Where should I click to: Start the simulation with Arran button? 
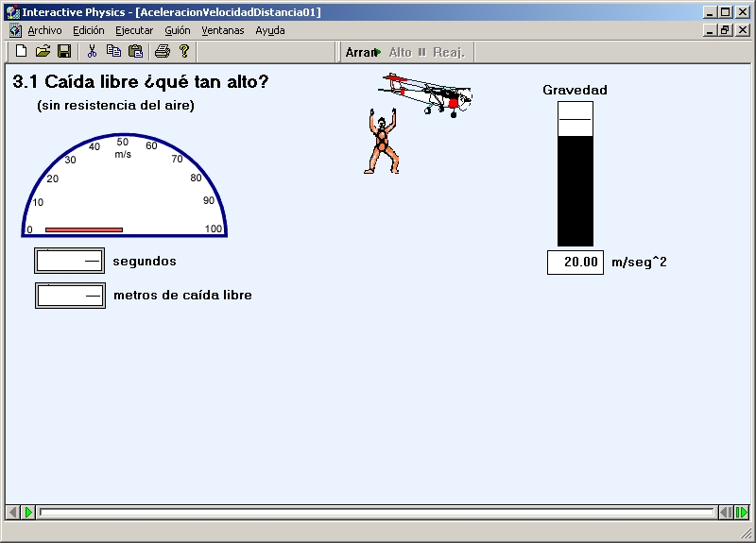[x=363, y=52]
